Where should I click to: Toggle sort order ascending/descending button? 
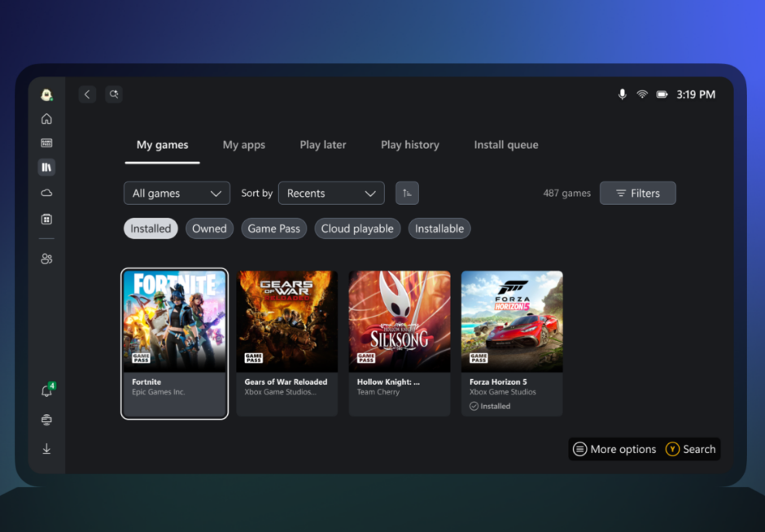click(x=407, y=193)
